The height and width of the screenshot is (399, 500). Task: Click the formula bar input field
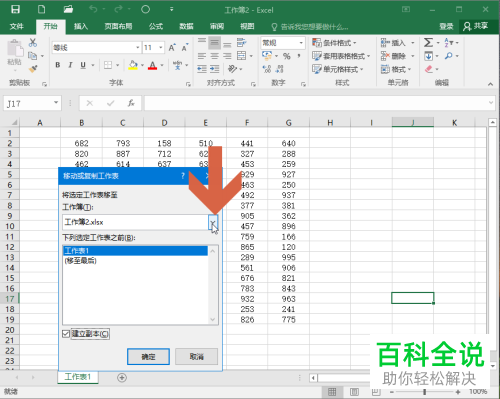[317, 103]
